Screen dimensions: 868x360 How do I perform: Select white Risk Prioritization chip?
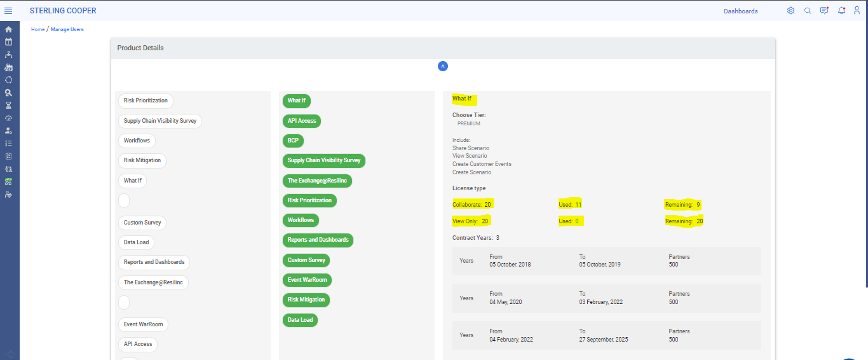146,100
